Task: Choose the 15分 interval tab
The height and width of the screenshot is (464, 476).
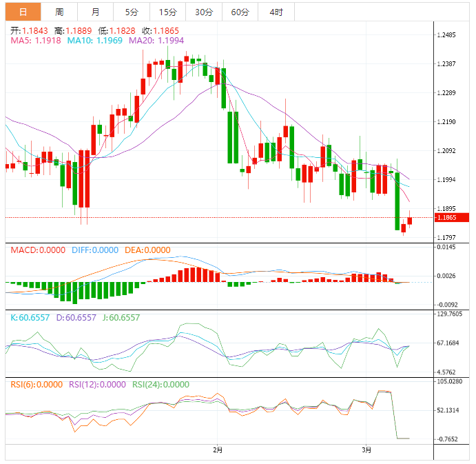Action: point(167,12)
